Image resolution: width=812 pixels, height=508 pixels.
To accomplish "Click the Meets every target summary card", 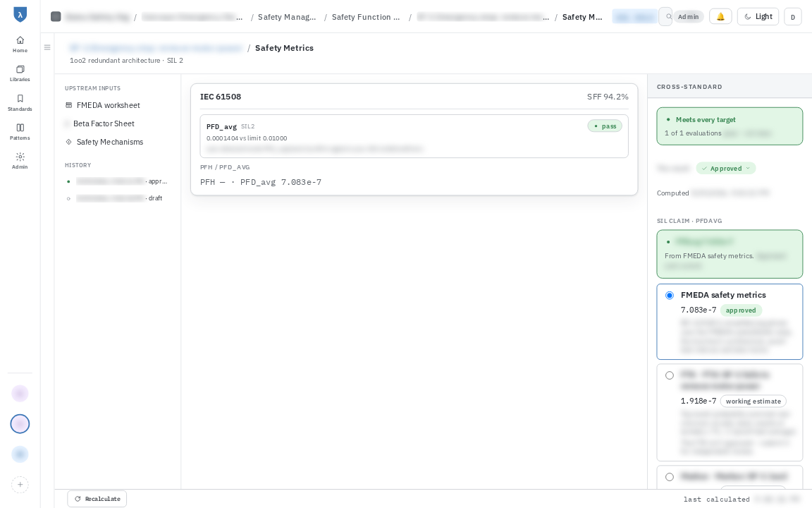I will click(730, 126).
